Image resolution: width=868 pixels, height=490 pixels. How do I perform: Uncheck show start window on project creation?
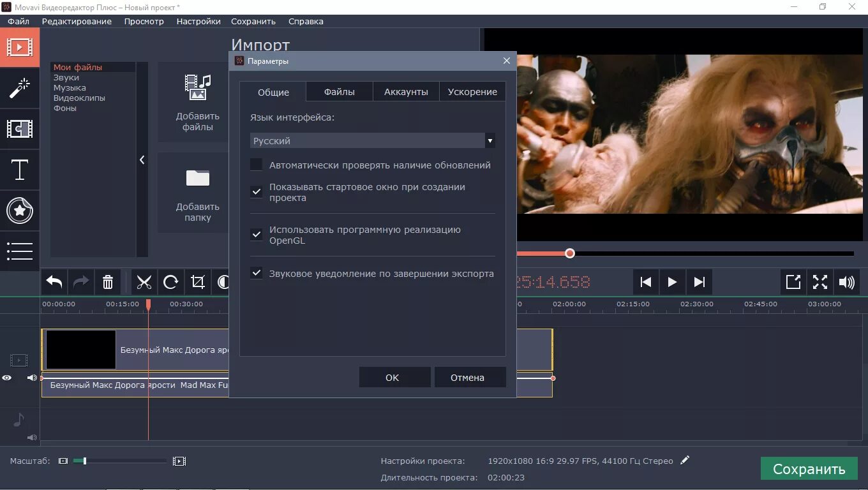(x=256, y=192)
